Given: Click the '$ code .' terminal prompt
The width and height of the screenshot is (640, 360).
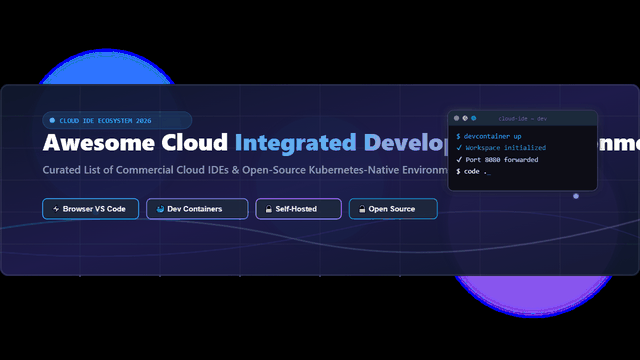Looking at the screenshot, I should point(473,171).
